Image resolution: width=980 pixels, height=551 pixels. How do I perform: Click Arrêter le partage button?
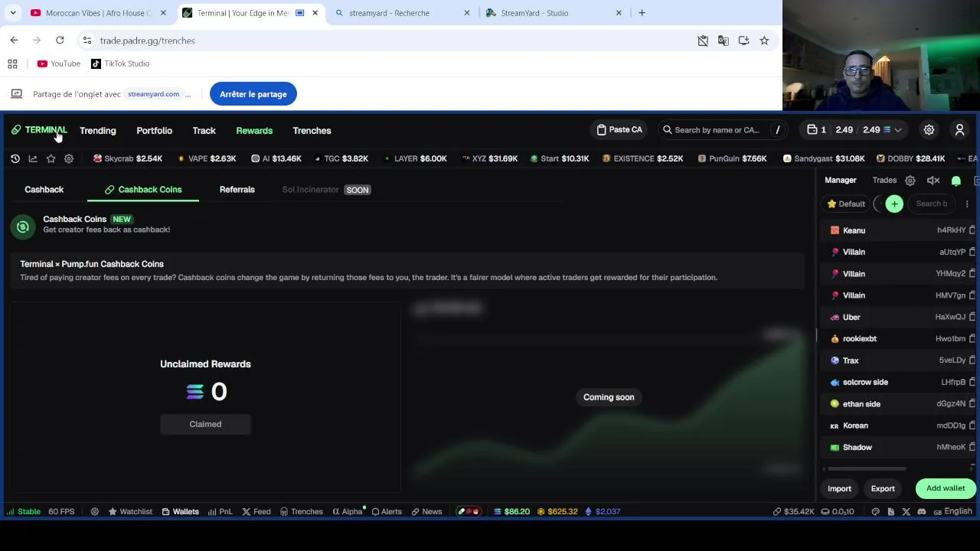tap(253, 94)
